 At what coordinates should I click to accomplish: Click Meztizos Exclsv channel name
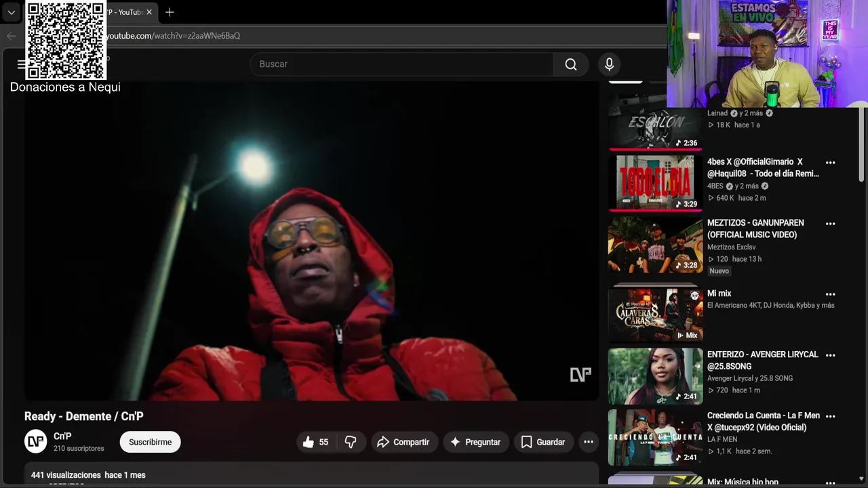pyautogui.click(x=731, y=247)
